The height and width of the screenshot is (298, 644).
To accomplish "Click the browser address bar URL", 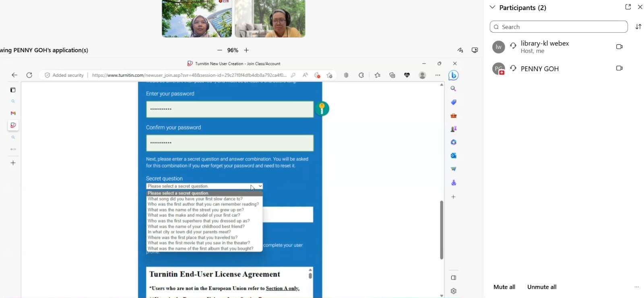I will coord(189,75).
